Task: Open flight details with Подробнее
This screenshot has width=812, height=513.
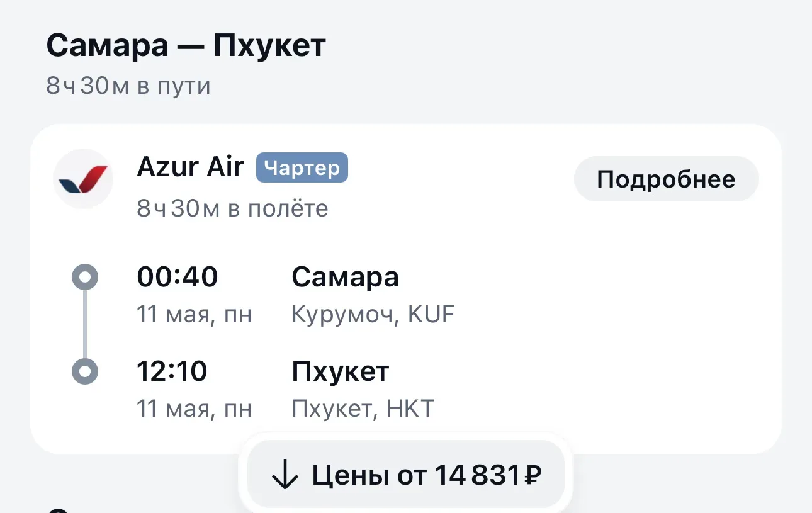Action: [x=666, y=179]
